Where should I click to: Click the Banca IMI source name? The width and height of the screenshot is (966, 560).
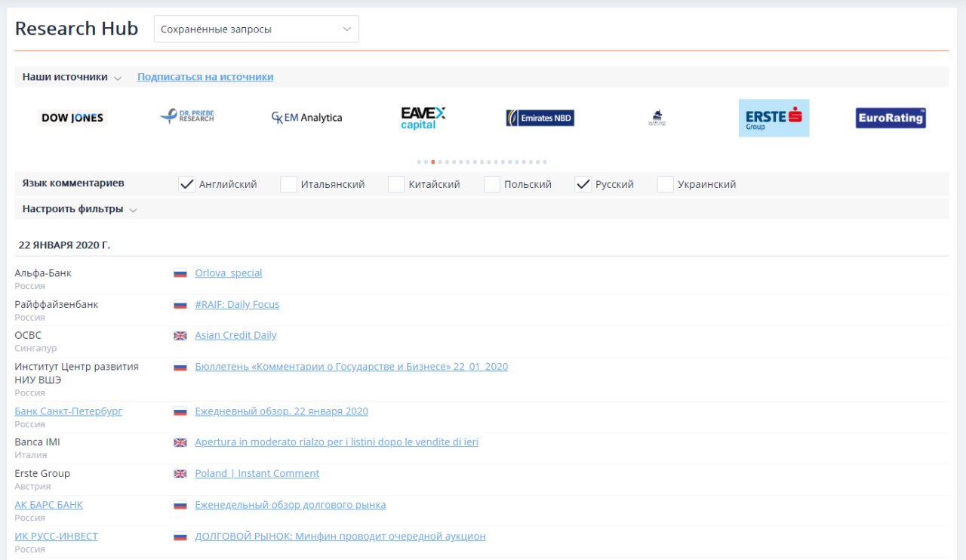coord(38,442)
